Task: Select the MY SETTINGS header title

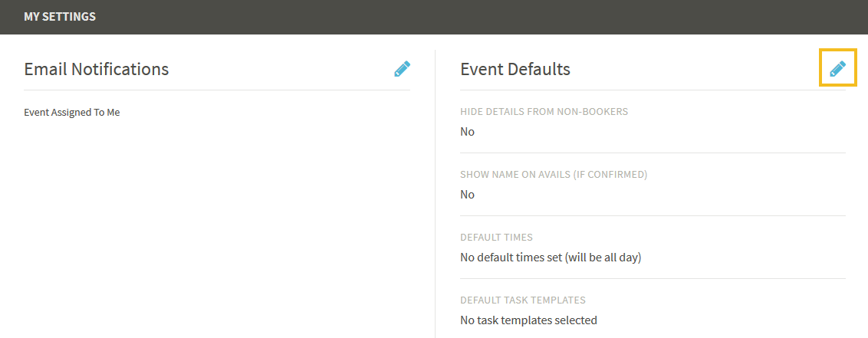Action: (x=60, y=17)
